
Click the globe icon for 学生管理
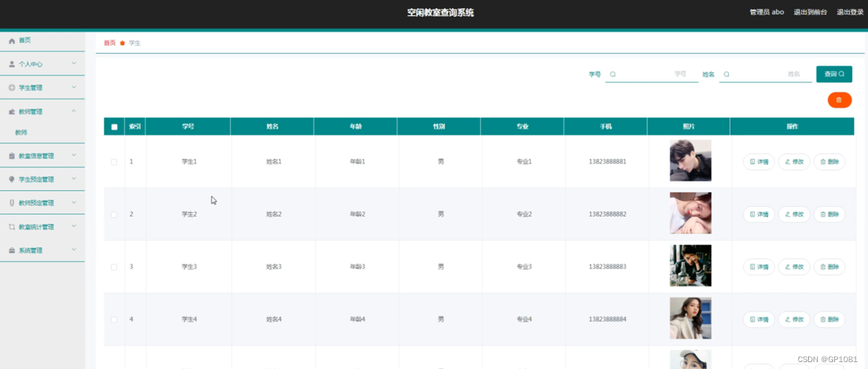(12, 88)
